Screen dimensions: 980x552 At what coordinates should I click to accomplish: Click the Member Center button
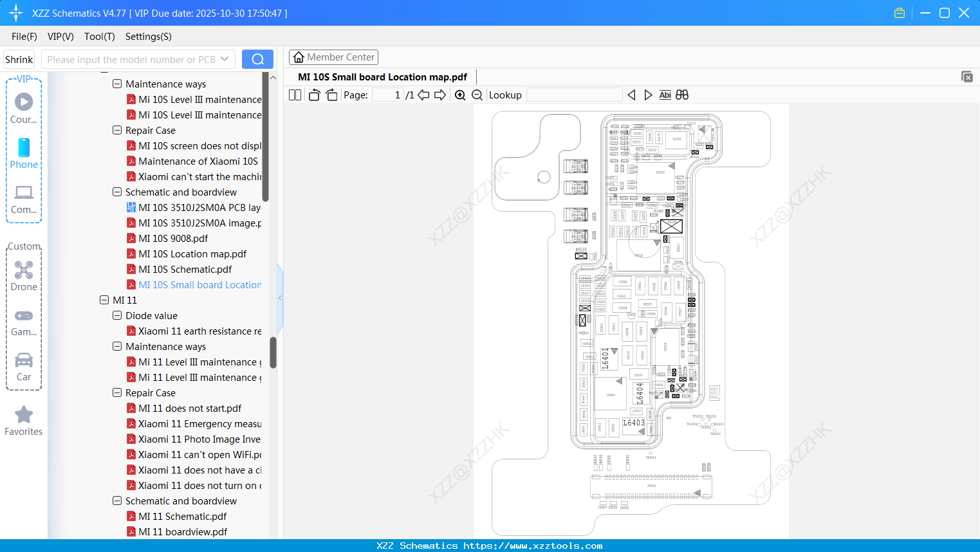[x=333, y=57]
